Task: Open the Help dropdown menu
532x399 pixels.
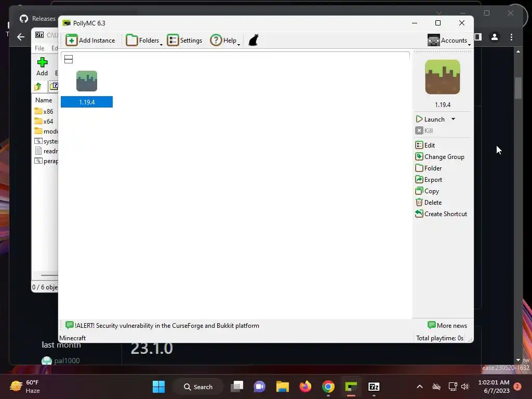Action: coord(225,41)
